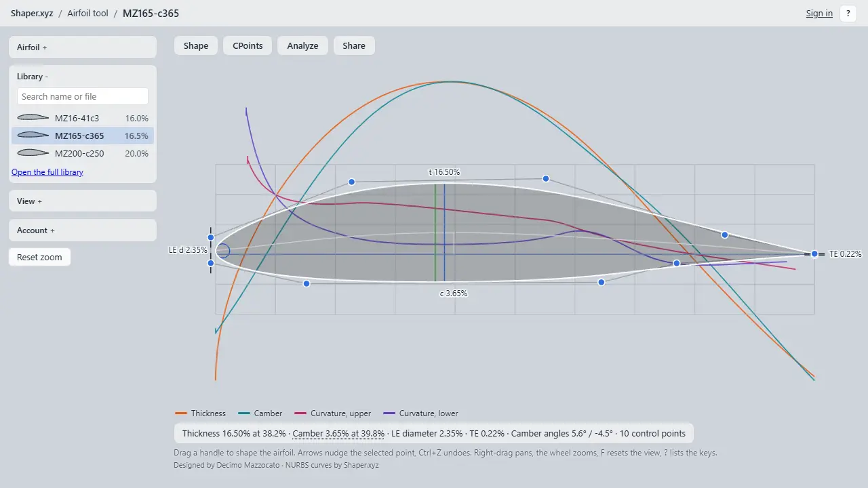
Task: Click 'Thickness 16.50% at 38.2%' status text
Action: click(x=234, y=434)
